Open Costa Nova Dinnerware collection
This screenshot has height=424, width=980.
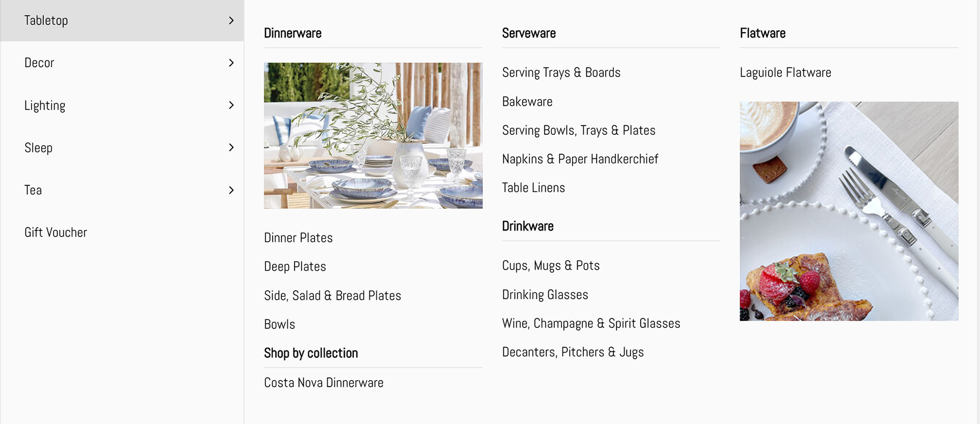[x=324, y=383]
